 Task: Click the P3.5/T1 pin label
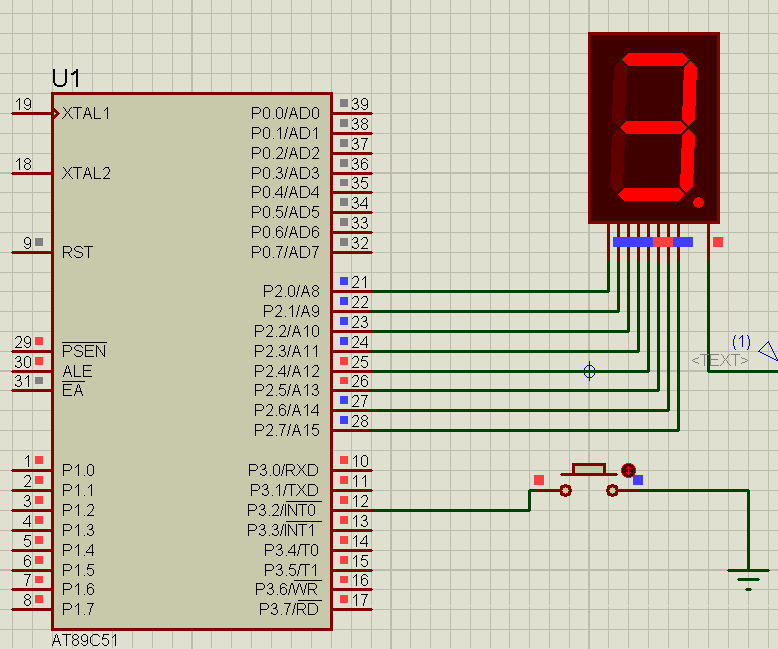(291, 570)
